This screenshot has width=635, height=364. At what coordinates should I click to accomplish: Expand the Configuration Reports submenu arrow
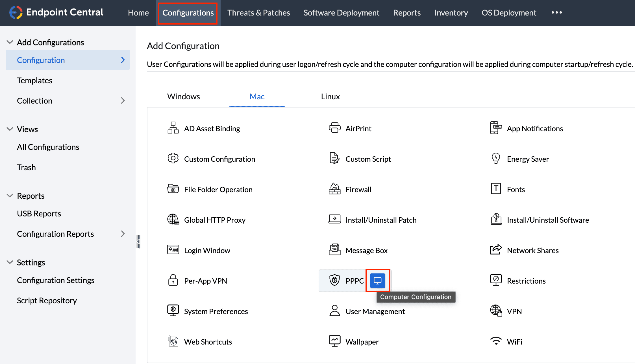(x=123, y=234)
